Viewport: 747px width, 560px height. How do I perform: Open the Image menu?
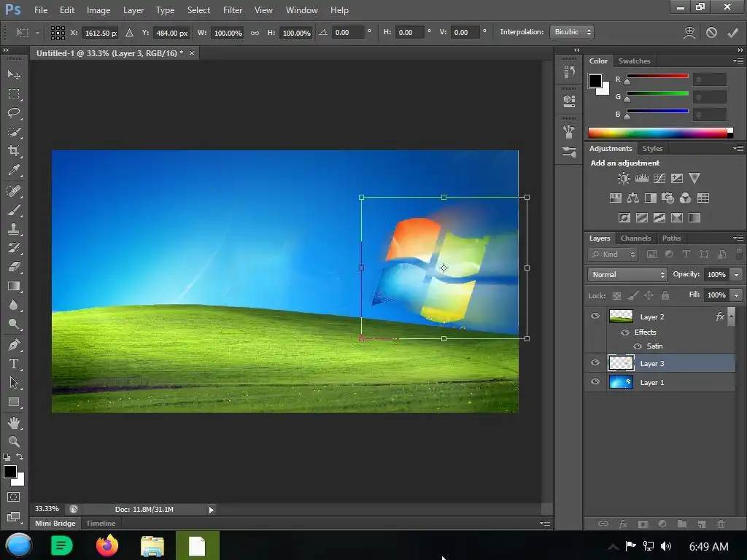click(98, 10)
